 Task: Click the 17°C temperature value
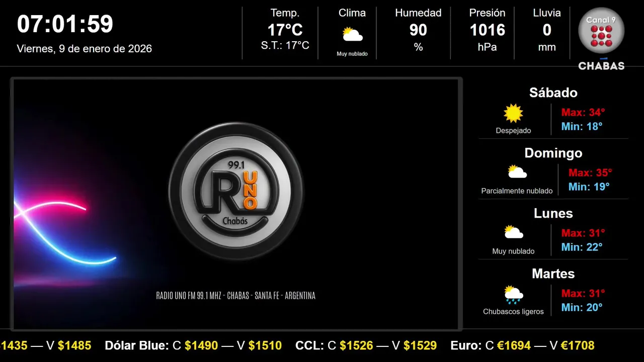pos(285,30)
